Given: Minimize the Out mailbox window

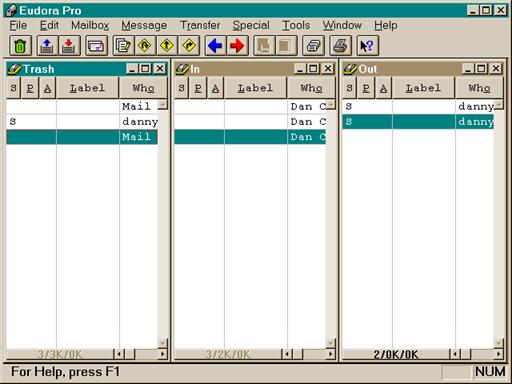Looking at the screenshot, I should pos(468,69).
